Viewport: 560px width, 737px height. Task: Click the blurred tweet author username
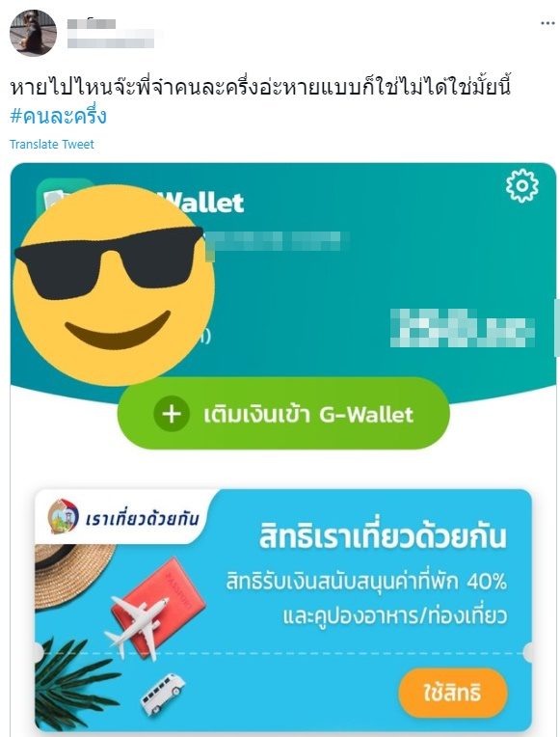(111, 34)
